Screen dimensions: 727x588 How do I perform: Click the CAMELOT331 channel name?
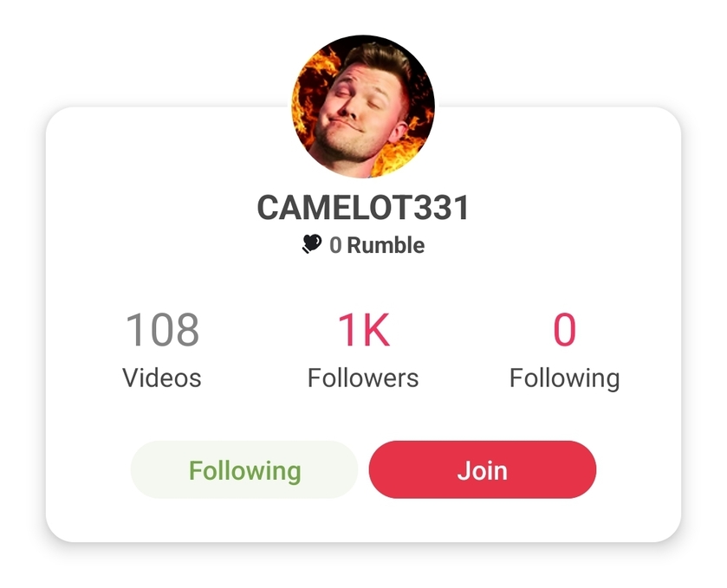(x=363, y=208)
